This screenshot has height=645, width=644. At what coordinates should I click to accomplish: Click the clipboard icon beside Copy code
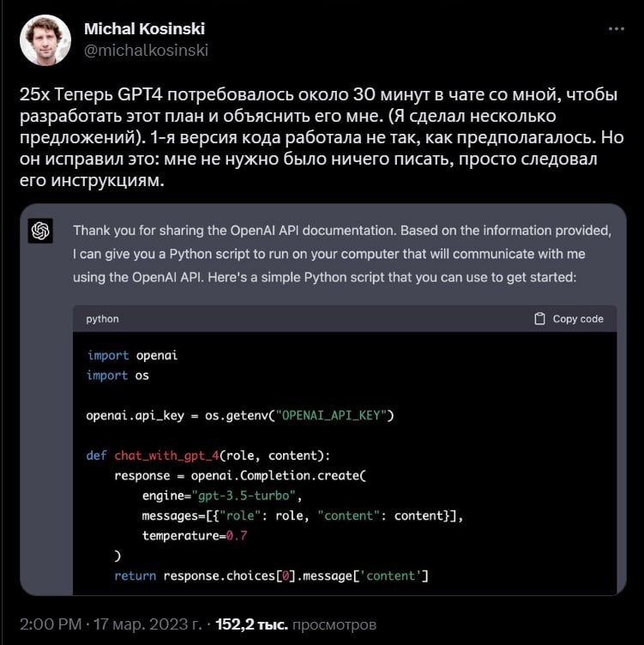539,318
